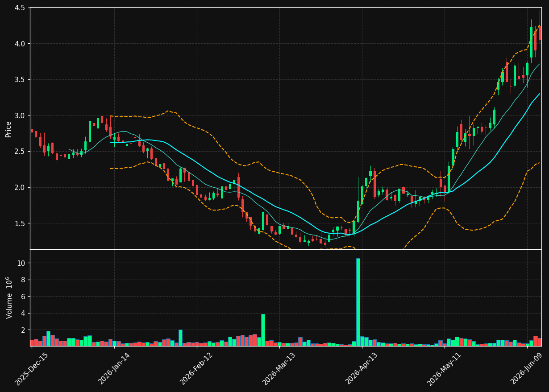Click the 3.5 price tick label
The width and height of the screenshot is (549, 392).
tap(21, 80)
